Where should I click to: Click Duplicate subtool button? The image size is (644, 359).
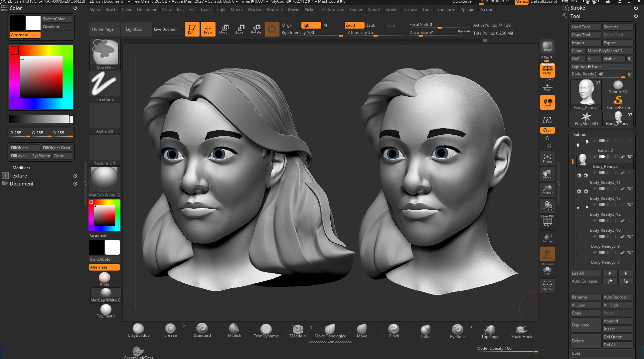click(586, 325)
